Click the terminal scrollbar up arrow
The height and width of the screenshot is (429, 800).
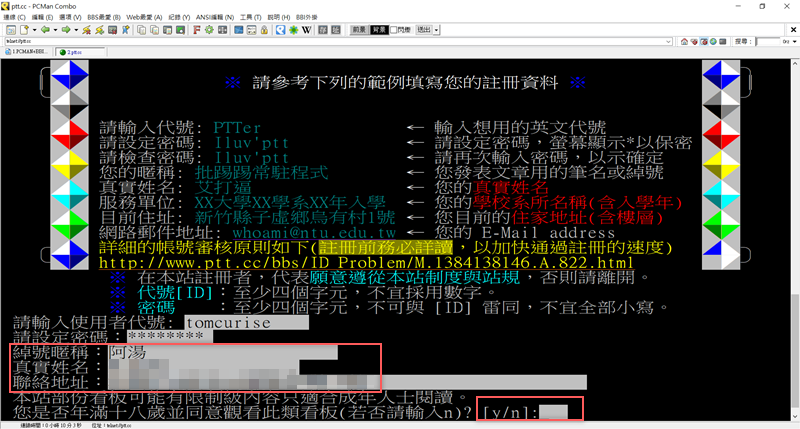click(795, 63)
